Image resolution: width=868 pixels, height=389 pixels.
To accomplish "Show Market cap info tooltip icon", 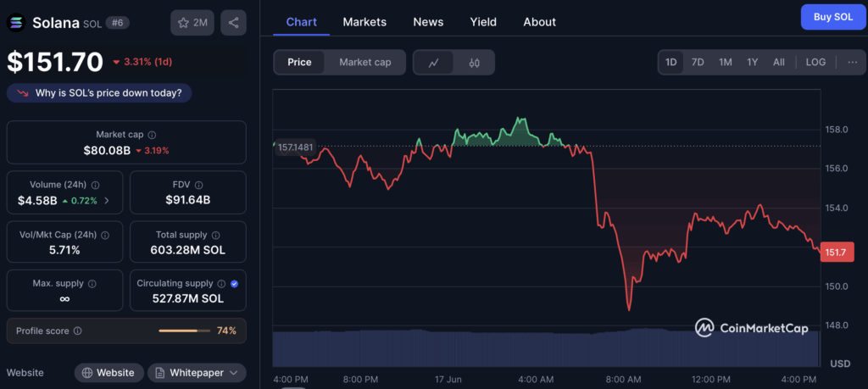I will (x=153, y=135).
